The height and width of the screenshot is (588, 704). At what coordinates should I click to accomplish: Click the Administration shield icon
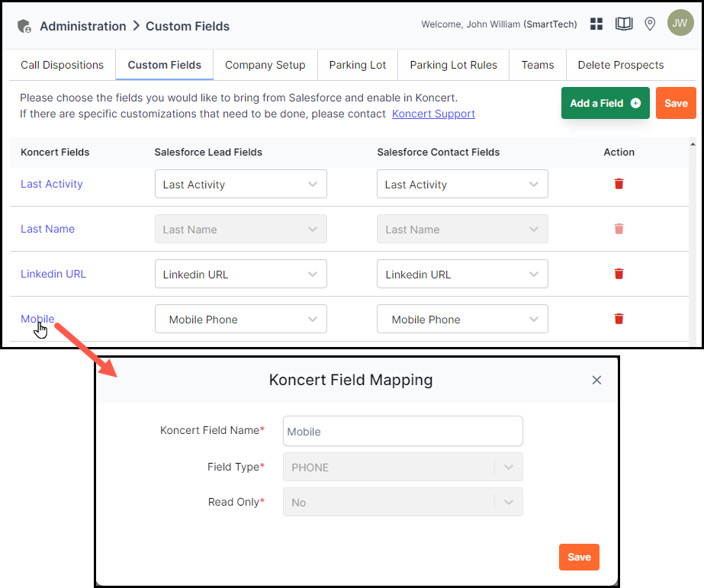[x=24, y=26]
